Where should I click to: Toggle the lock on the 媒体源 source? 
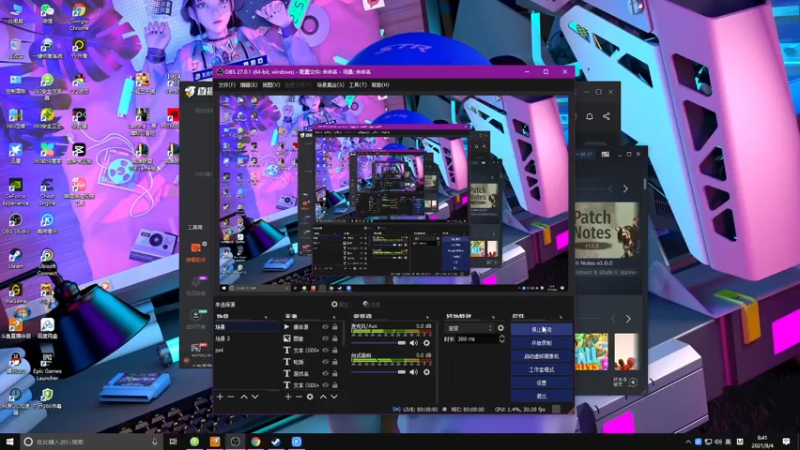(335, 327)
